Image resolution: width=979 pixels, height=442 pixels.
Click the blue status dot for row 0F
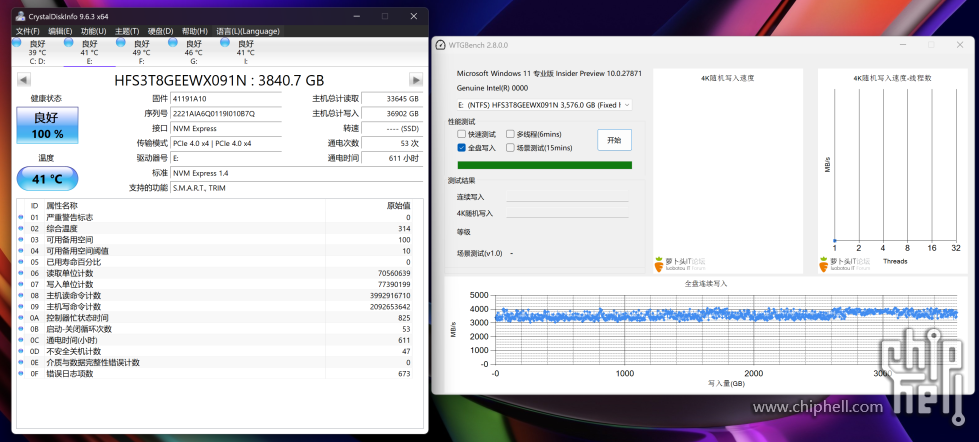click(21, 373)
